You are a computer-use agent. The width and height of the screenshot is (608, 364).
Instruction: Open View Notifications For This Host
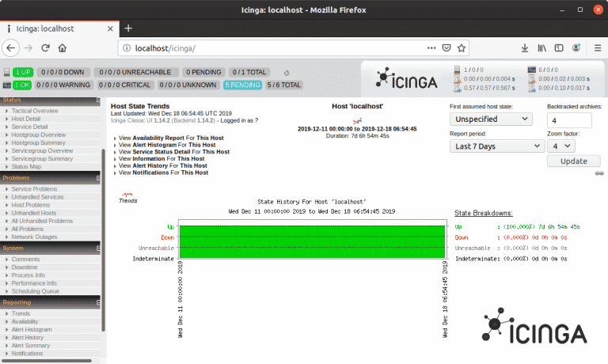(x=163, y=173)
